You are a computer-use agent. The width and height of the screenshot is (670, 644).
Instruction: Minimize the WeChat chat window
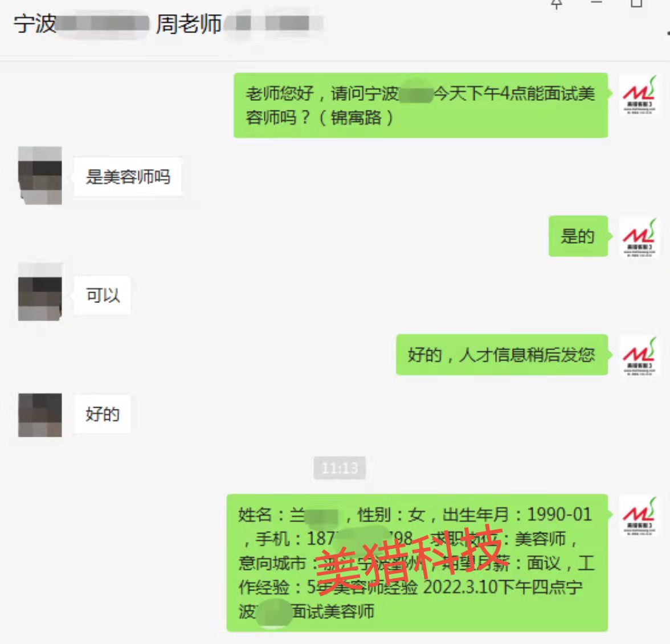click(597, 2)
